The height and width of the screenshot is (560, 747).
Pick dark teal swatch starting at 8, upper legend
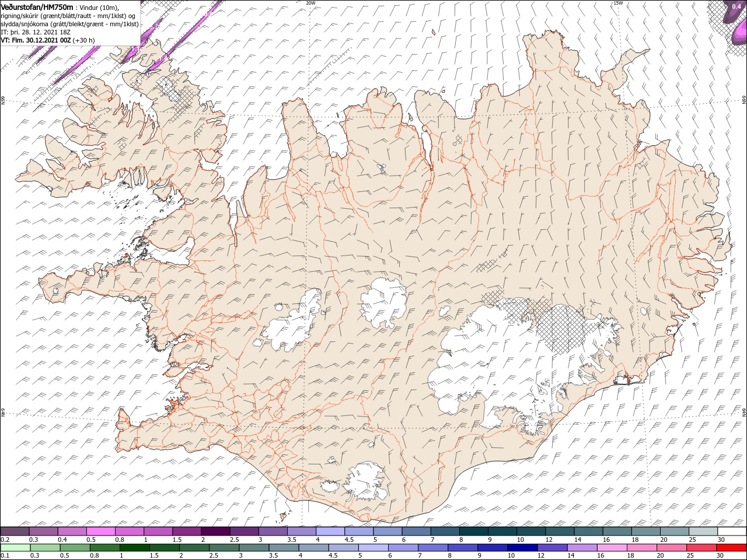click(x=473, y=531)
